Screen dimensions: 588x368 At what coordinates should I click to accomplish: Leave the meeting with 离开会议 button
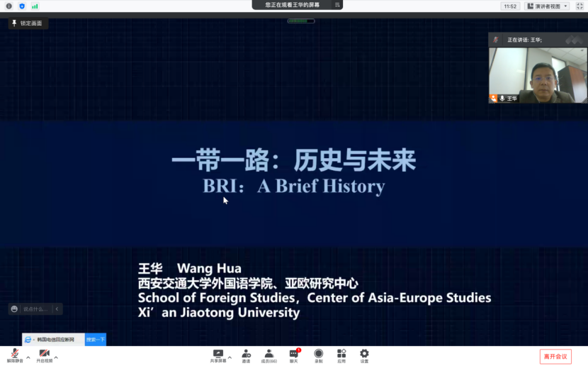[555, 357]
